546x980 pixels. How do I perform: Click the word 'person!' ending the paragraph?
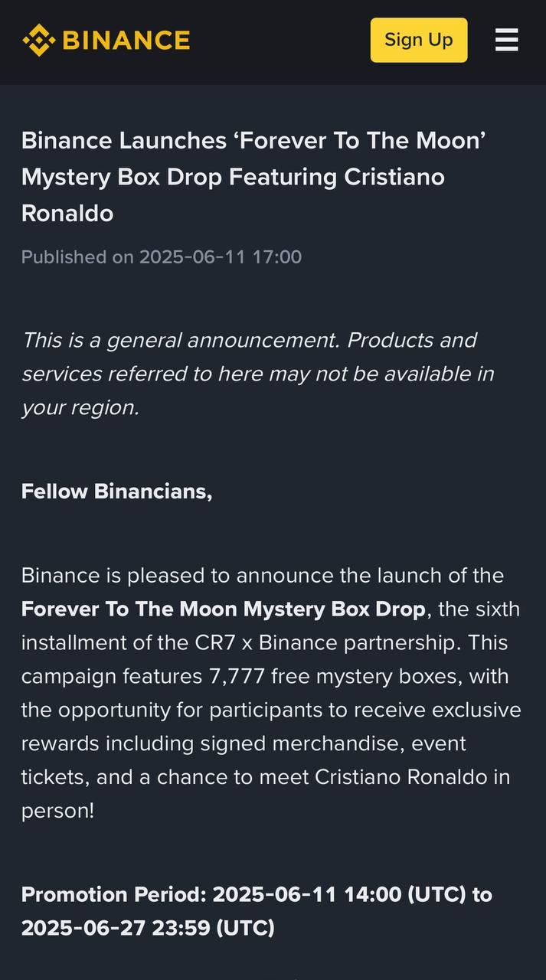[x=57, y=811]
